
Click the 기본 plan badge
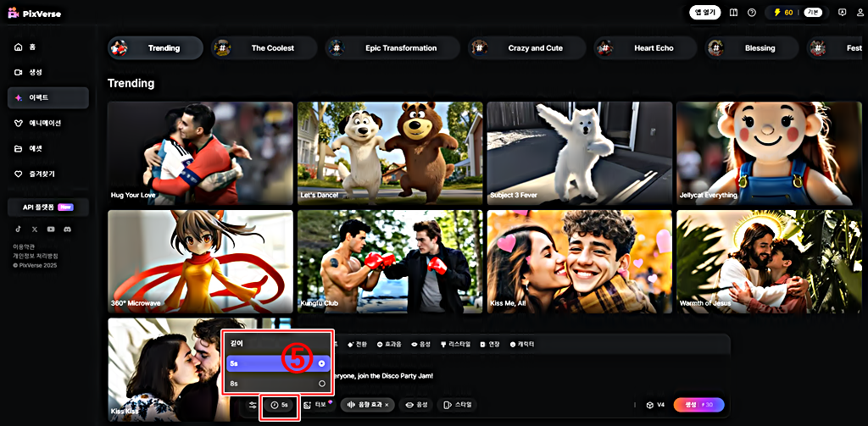click(813, 13)
